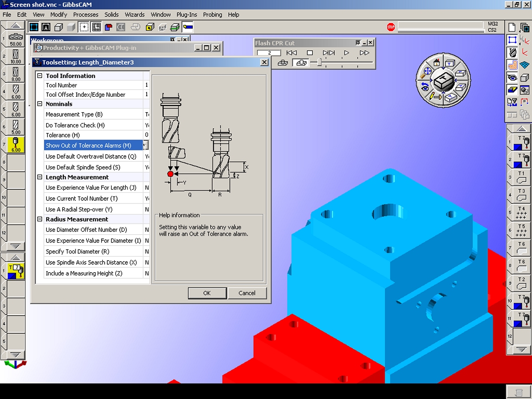Click the home view on trackball
Viewport: 532px width, 399px height.
pyautogui.click(x=436, y=63)
